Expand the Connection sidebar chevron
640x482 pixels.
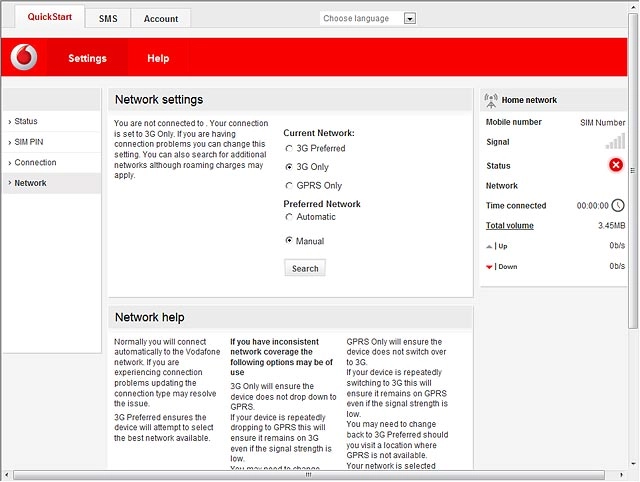tap(9, 163)
